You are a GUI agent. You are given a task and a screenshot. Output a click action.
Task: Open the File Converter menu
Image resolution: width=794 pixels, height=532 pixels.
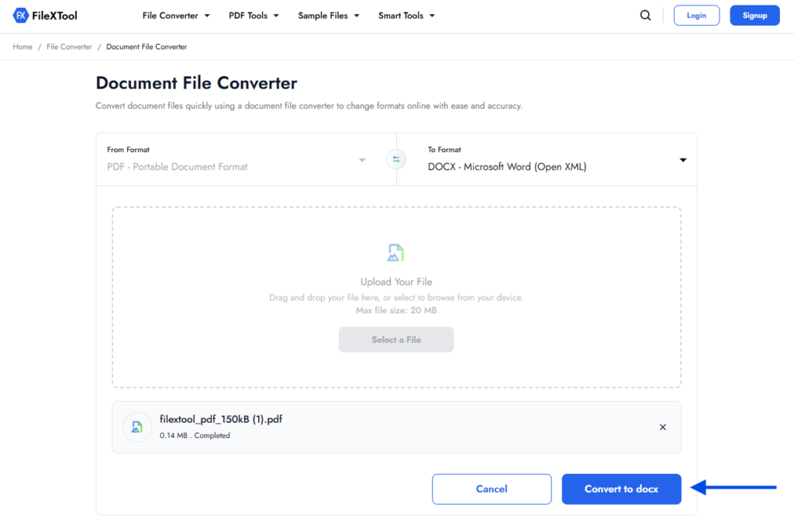(171, 15)
